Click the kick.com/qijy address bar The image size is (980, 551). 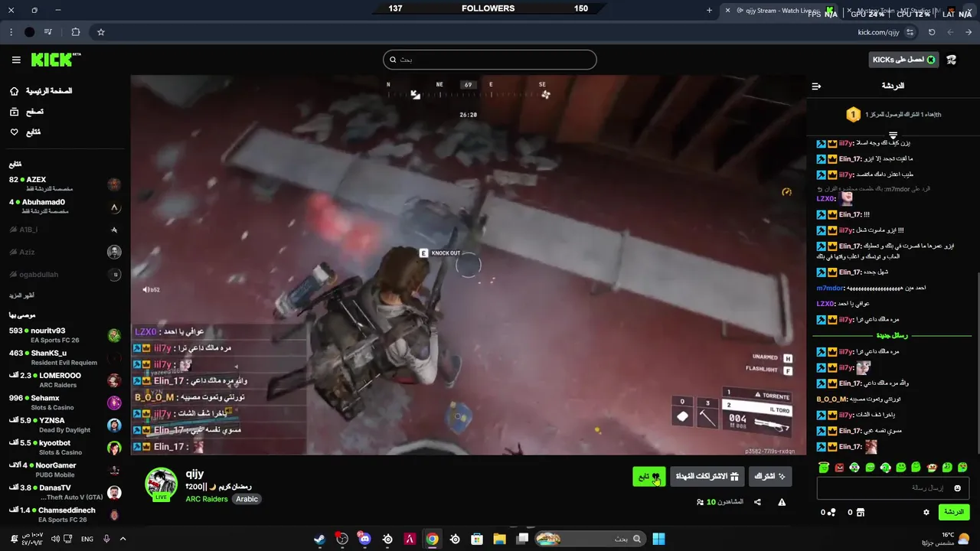(878, 32)
